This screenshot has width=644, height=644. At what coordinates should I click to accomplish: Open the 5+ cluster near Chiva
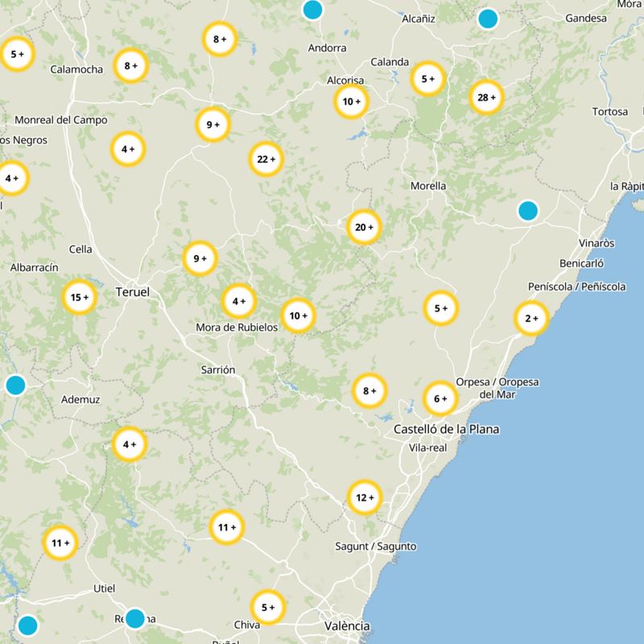coord(268,606)
